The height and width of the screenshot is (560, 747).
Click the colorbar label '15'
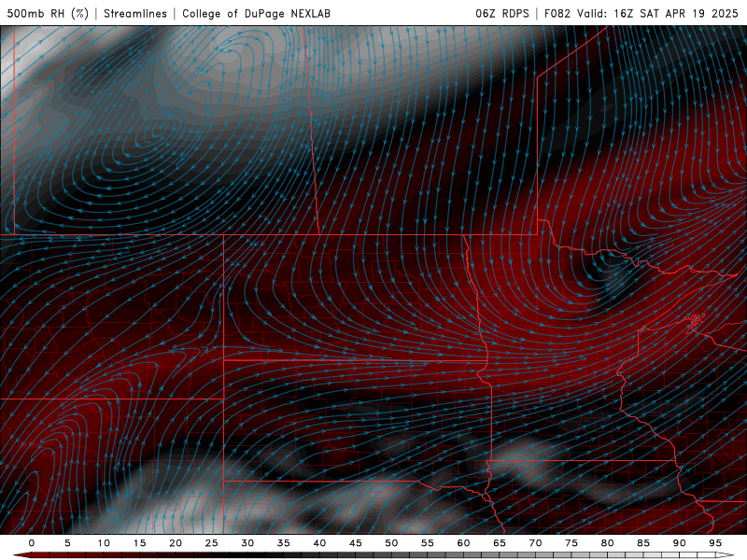[139, 543]
